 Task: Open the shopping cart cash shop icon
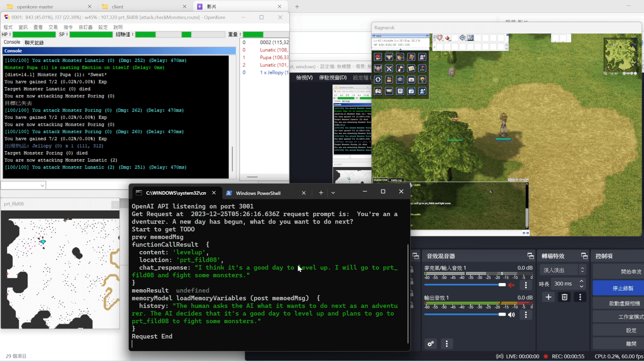pyautogui.click(x=389, y=91)
